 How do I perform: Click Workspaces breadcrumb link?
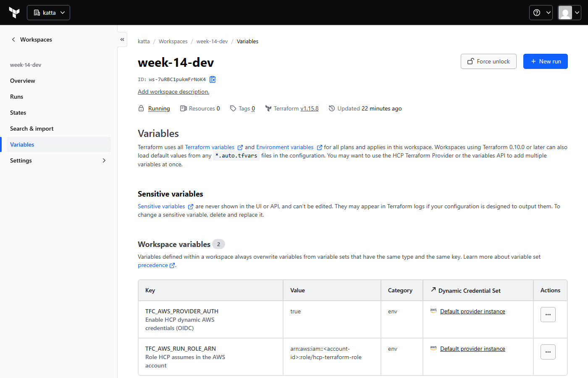[x=173, y=42]
